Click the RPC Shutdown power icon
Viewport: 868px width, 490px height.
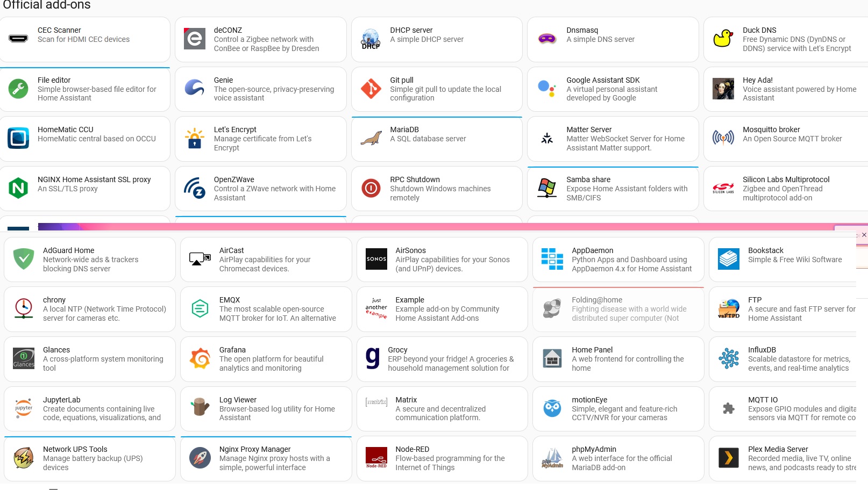(371, 188)
